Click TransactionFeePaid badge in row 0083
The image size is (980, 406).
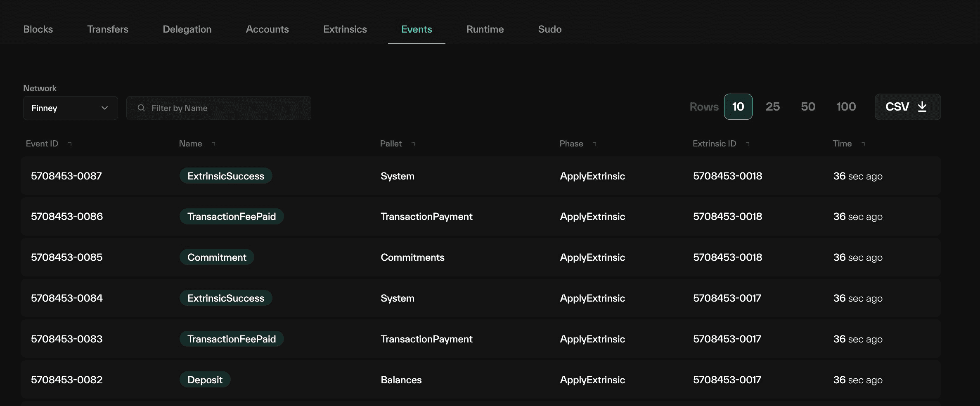[232, 339]
